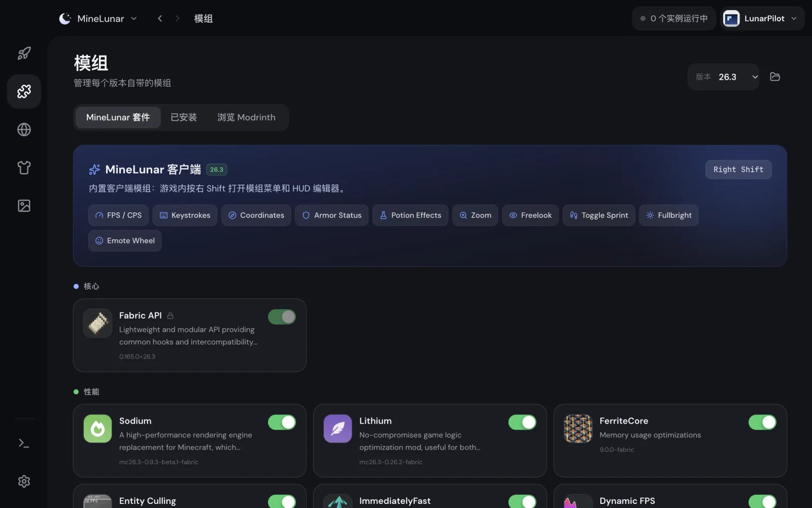Viewport: 812px width, 508px height.
Task: Click the Fabric API mod icon
Action: click(97, 323)
